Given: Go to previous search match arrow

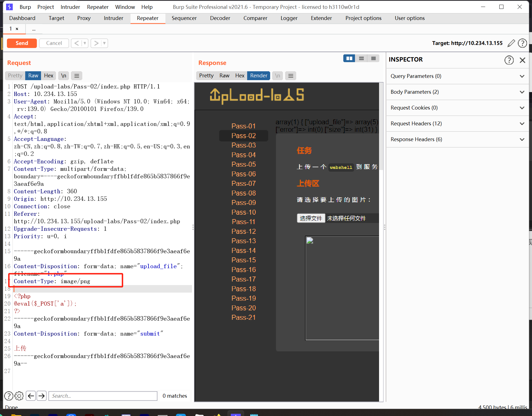Looking at the screenshot, I should (x=31, y=396).
